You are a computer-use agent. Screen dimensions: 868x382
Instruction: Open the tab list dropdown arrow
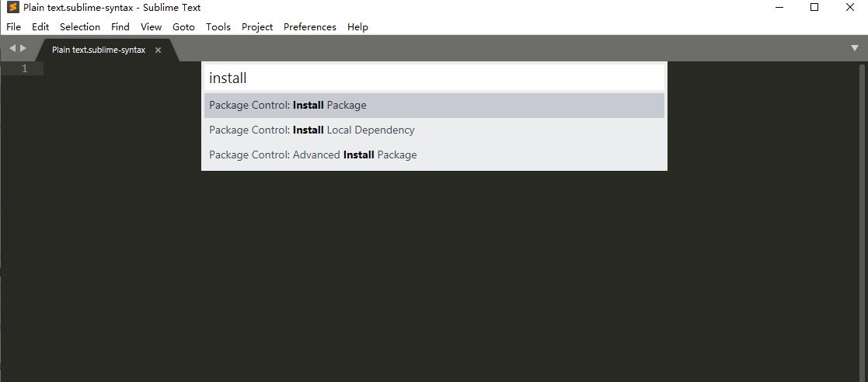[x=855, y=48]
